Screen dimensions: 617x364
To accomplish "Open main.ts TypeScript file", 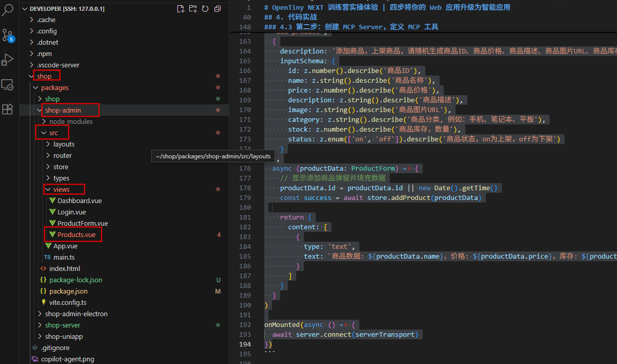I will tap(64, 258).
